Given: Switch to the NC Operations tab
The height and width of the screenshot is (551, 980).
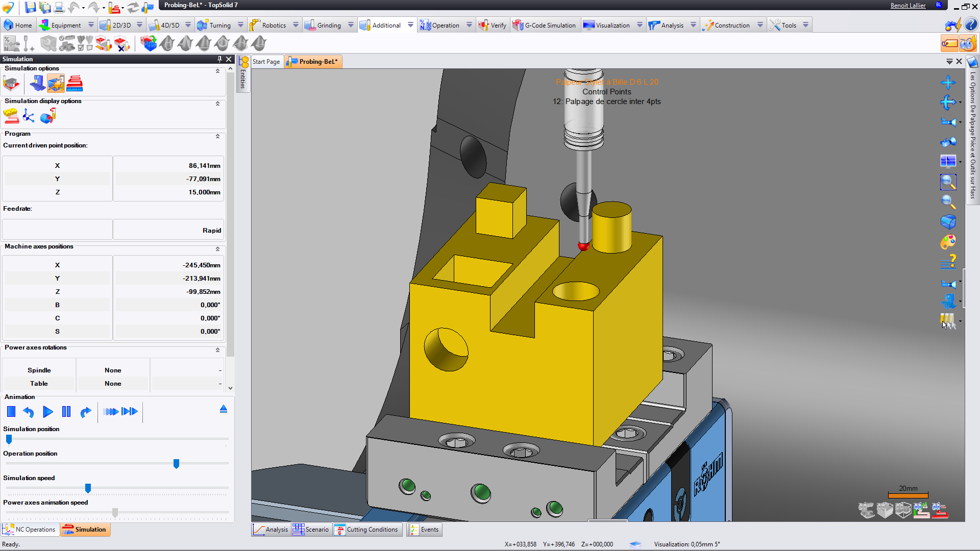Looking at the screenshot, I should [30, 530].
